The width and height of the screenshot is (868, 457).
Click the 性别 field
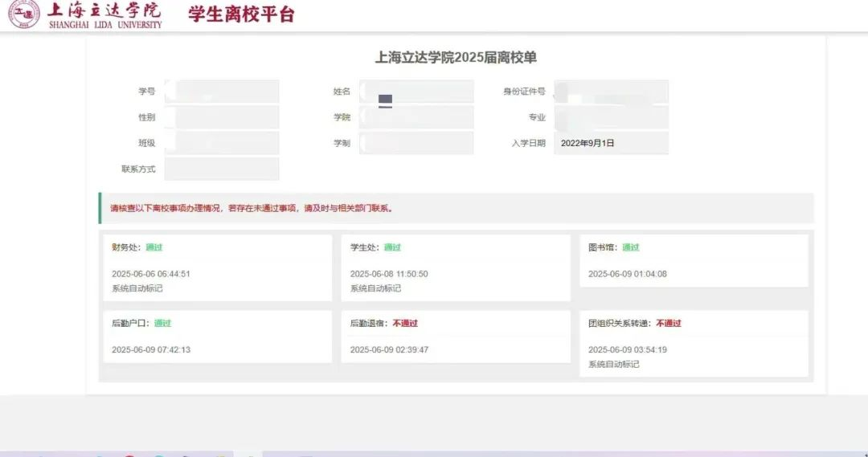221,117
